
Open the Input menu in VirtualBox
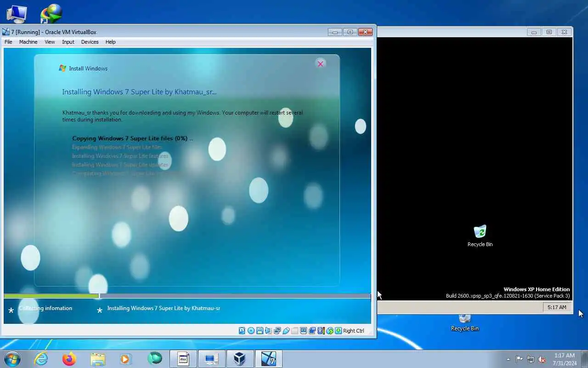[x=68, y=42]
